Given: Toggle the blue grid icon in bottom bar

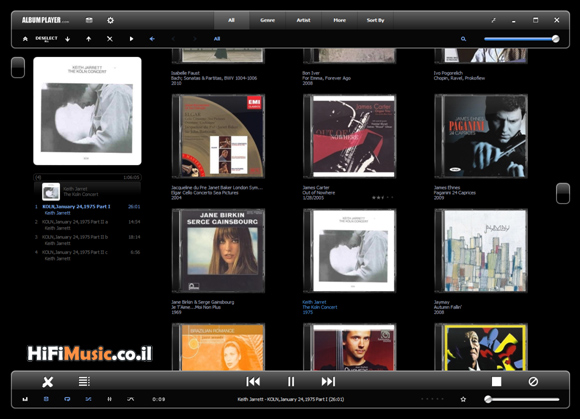Looking at the screenshot, I should [x=46, y=399].
